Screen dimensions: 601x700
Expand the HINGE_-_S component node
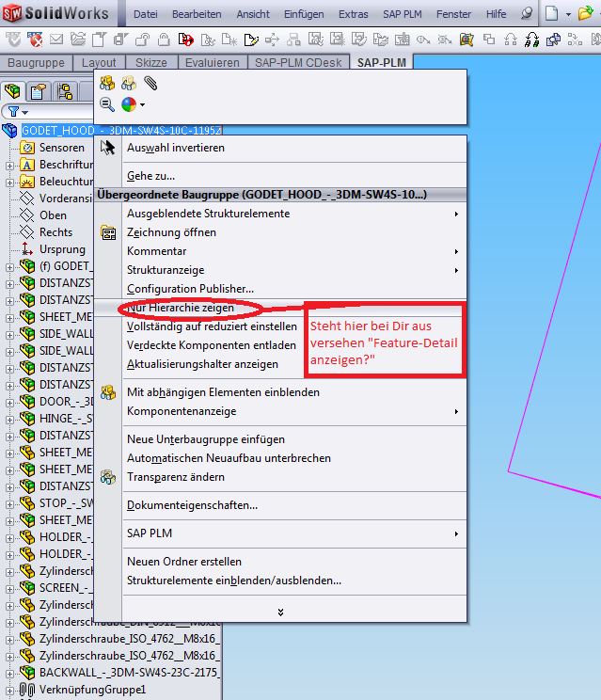point(9,420)
